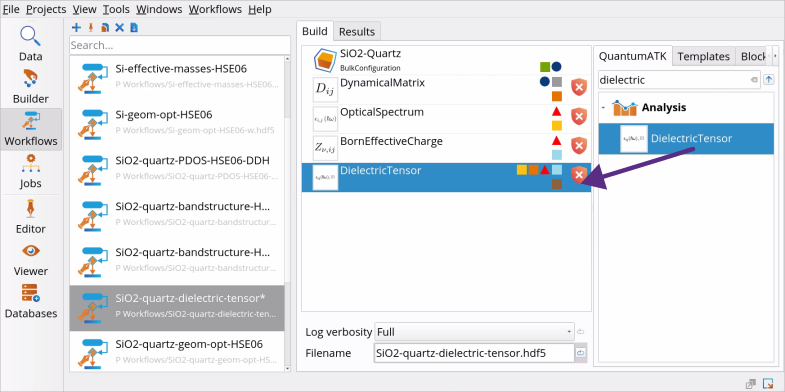The width and height of the screenshot is (785, 392).
Task: Click the bottom-right detach window icon
Action: (750, 384)
